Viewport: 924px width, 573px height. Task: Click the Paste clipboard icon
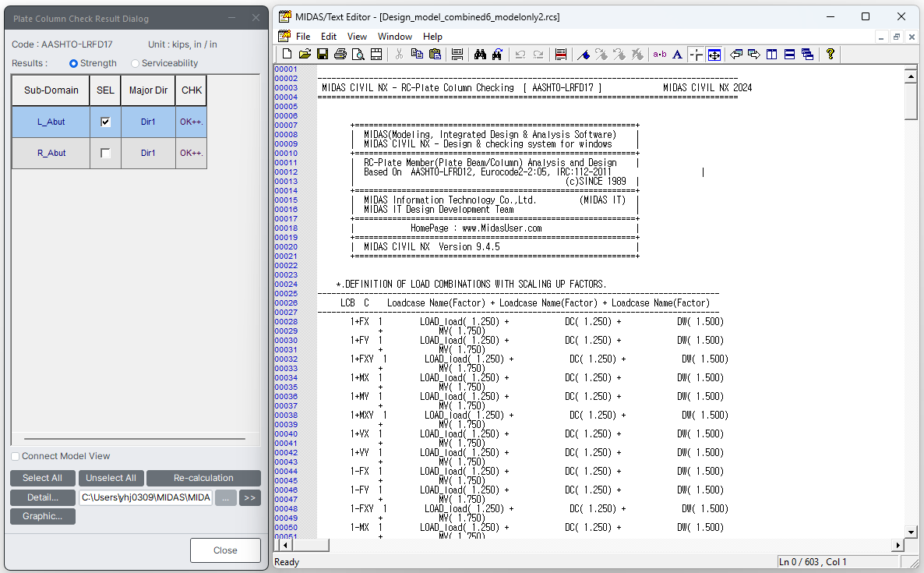[435, 55]
